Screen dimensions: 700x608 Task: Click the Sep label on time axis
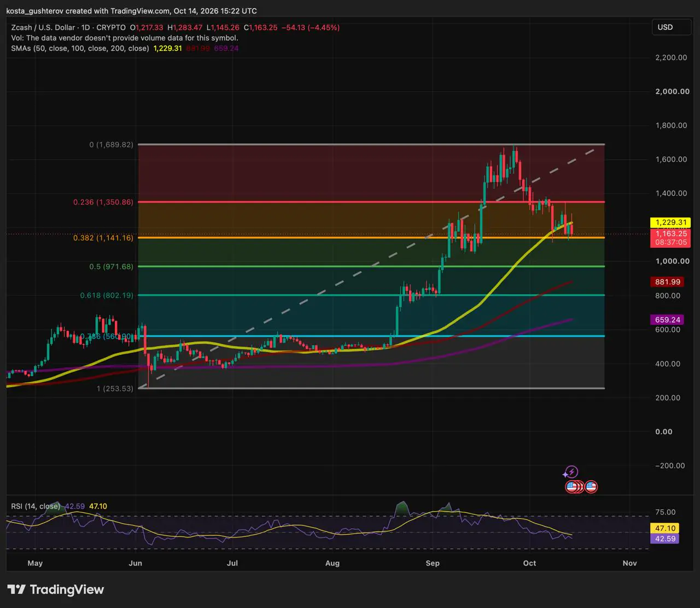433,563
